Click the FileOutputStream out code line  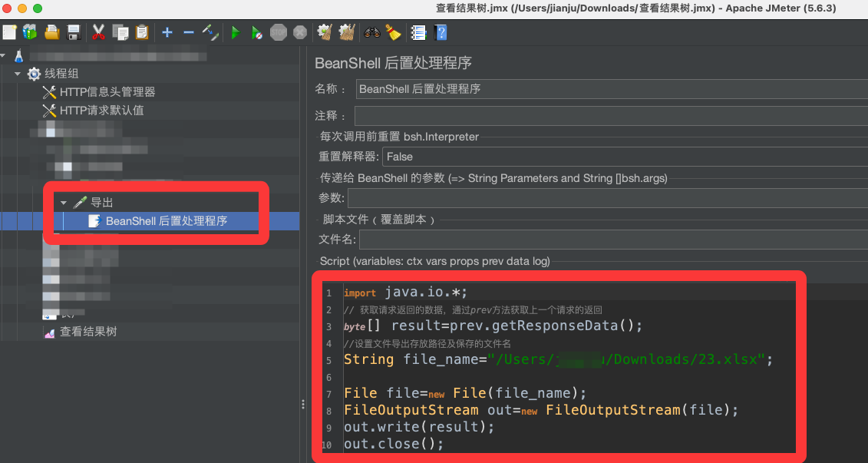[x=541, y=410]
